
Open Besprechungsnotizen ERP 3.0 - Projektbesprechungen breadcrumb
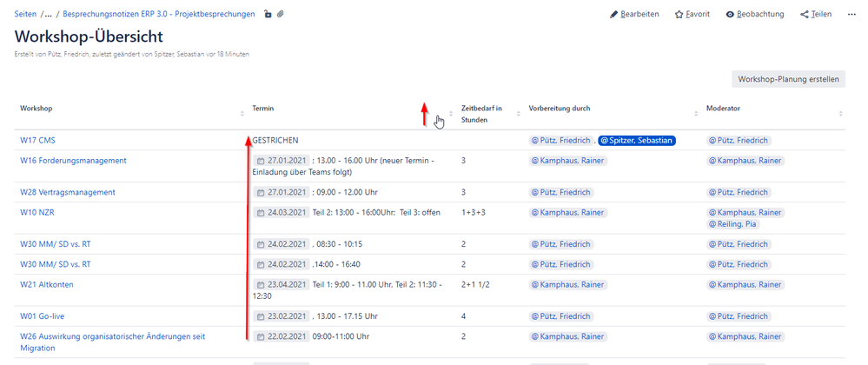pos(159,15)
